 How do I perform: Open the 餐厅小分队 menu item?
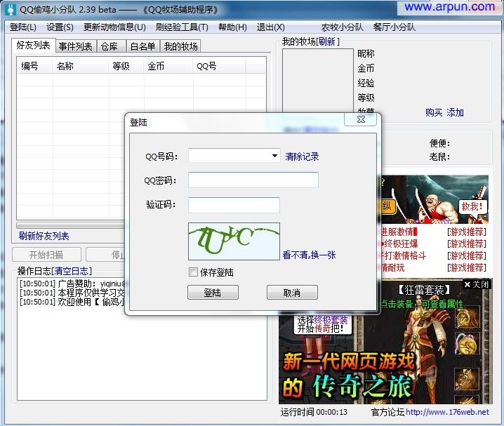tap(394, 27)
